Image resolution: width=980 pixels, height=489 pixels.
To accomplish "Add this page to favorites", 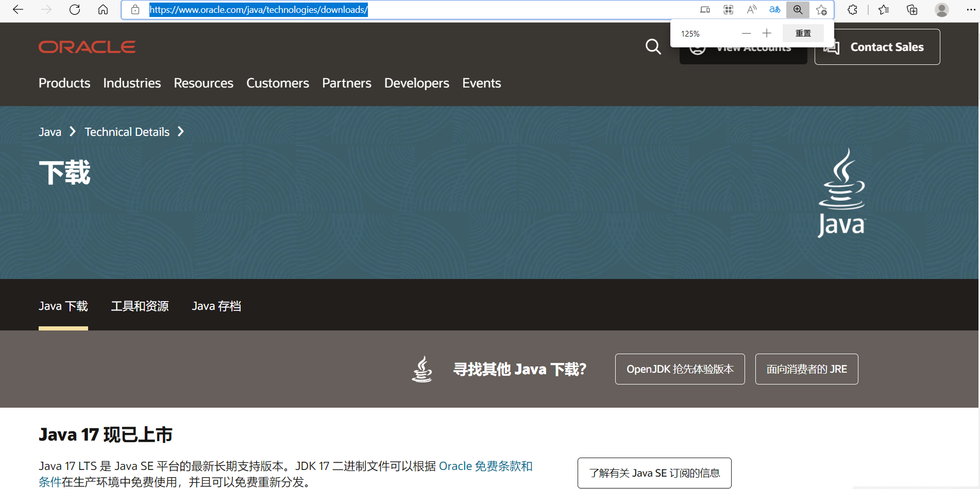I will coord(821,10).
